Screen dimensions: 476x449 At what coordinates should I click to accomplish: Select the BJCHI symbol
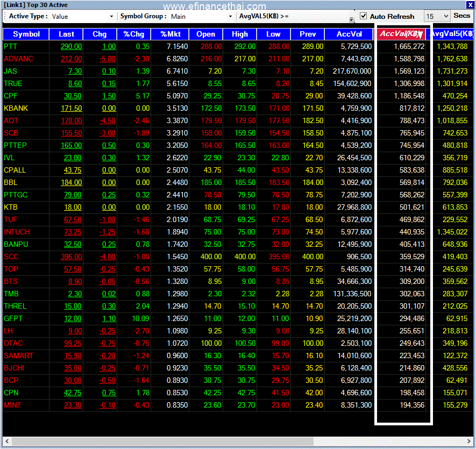(14, 368)
